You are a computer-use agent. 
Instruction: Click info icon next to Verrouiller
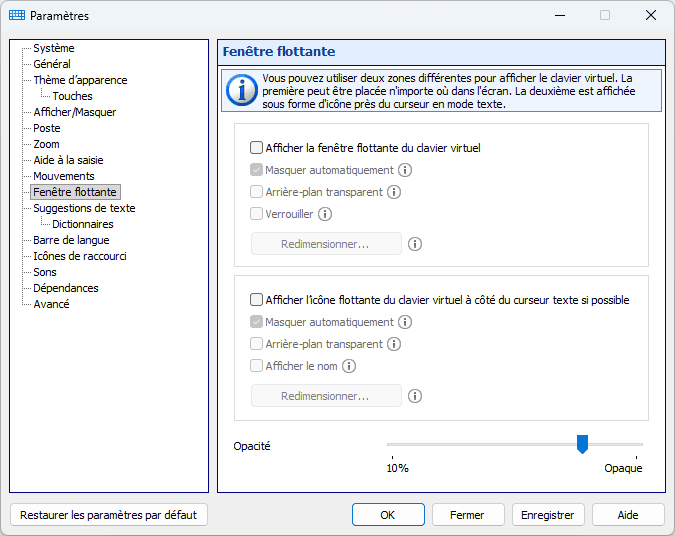(325, 214)
